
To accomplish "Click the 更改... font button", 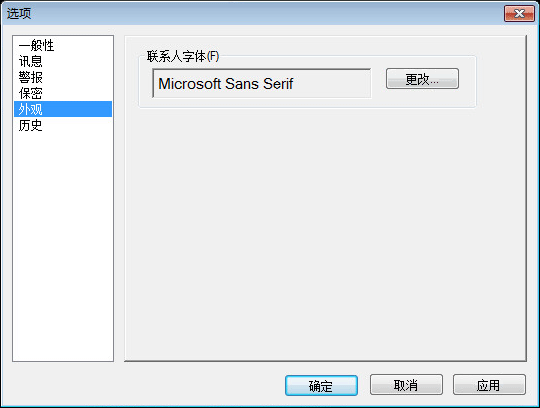I will (x=422, y=79).
